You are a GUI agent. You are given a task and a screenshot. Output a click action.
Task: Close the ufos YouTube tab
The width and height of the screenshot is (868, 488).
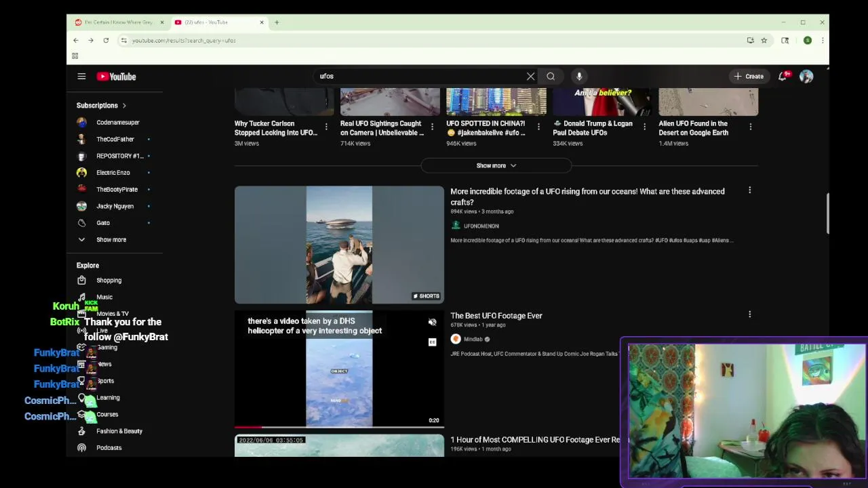(262, 22)
